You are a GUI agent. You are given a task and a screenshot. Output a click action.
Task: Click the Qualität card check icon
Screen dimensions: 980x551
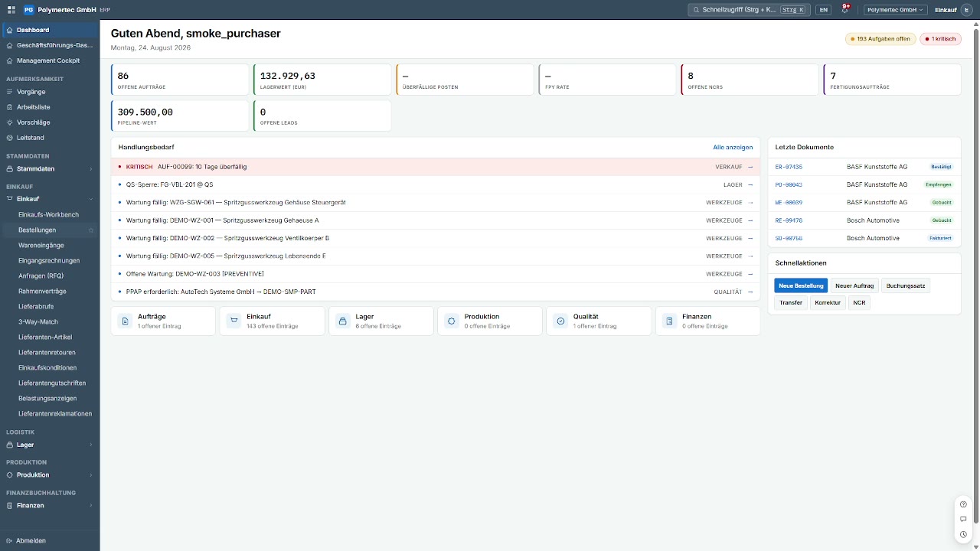click(x=560, y=321)
